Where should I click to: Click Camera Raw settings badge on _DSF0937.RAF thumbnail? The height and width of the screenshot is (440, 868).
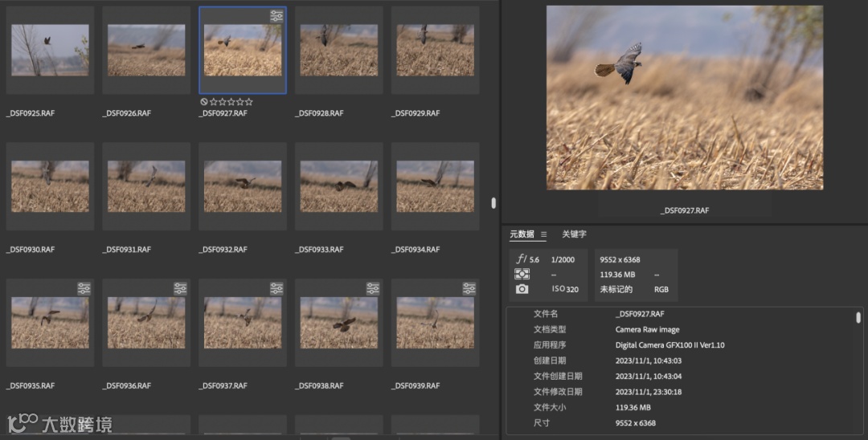tap(276, 288)
